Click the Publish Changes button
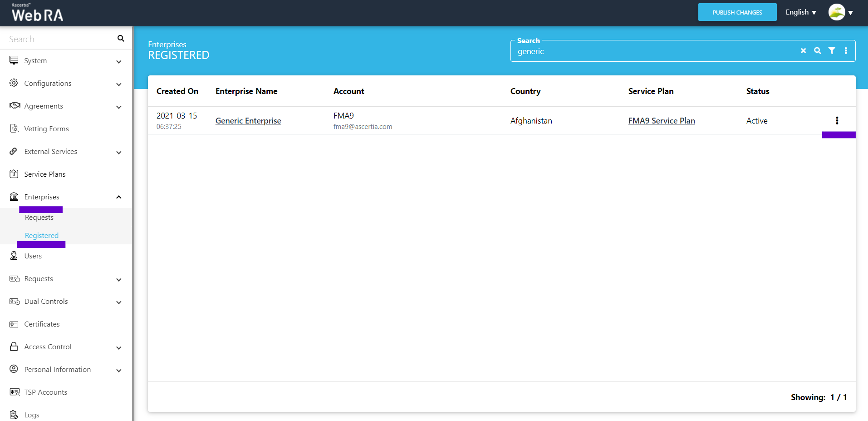This screenshot has height=421, width=868. click(x=737, y=12)
